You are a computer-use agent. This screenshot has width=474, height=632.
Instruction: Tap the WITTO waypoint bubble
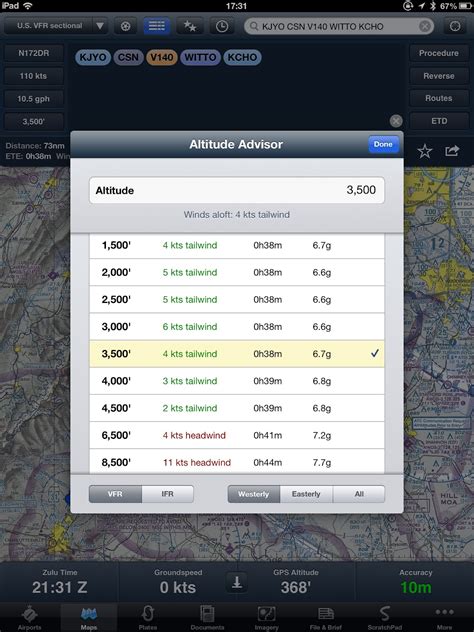pos(200,57)
